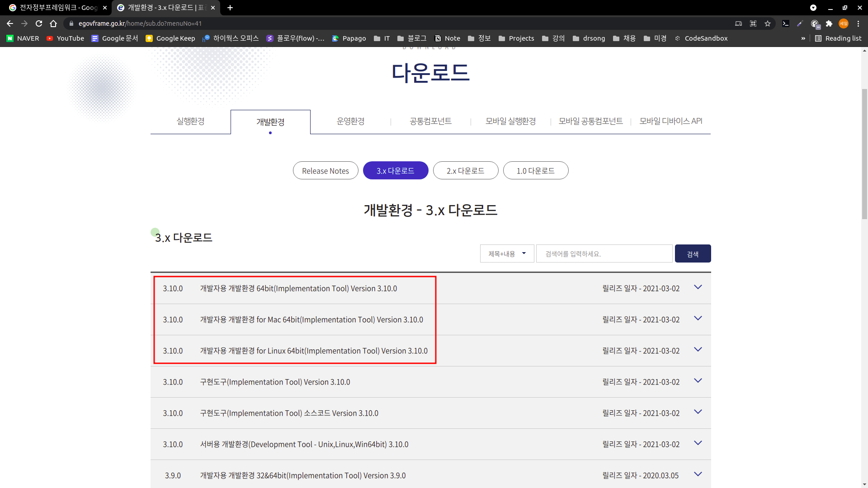This screenshot has width=868, height=488.
Task: Click the Home icon in the browser toolbar
Action: pos(53,23)
